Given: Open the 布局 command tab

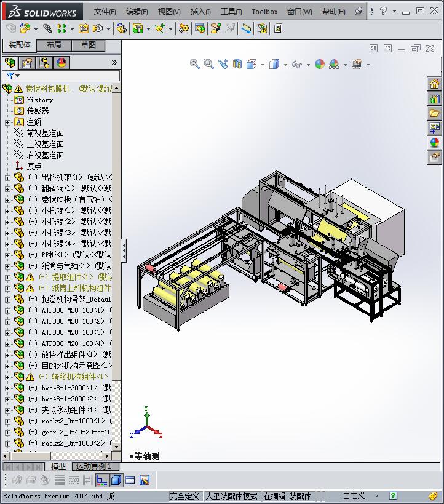Looking at the screenshot, I should [54, 45].
